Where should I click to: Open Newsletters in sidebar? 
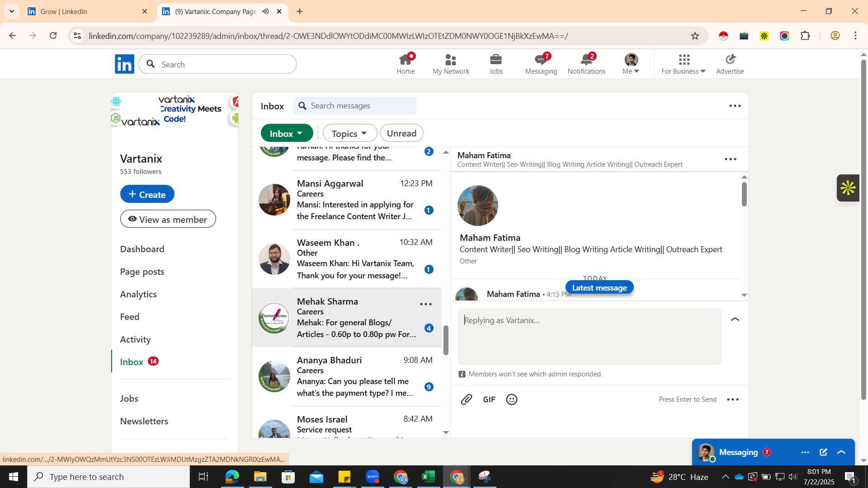click(x=144, y=421)
